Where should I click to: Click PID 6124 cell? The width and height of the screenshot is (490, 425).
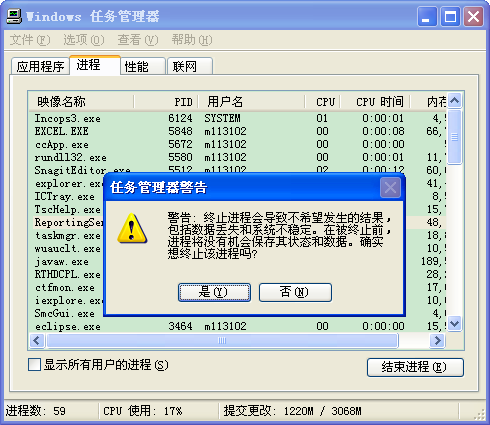pyautogui.click(x=180, y=118)
